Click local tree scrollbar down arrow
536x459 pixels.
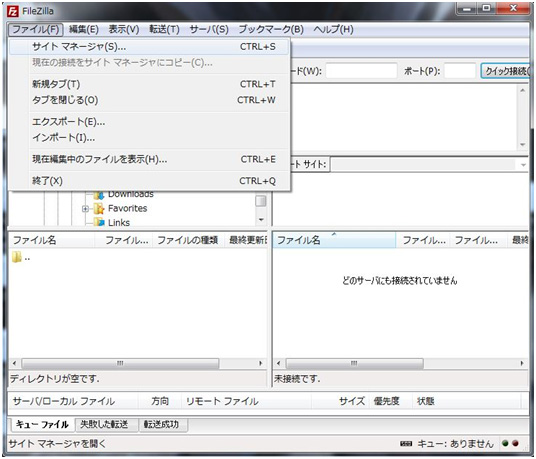point(261,219)
